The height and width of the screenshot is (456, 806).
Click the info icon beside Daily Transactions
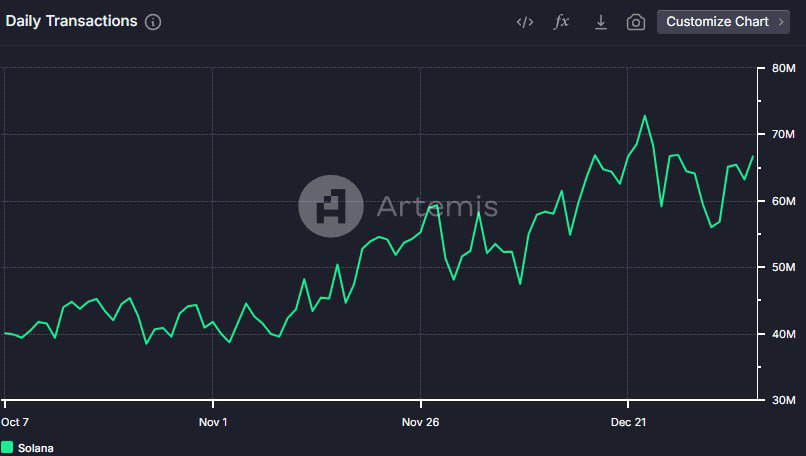point(153,22)
